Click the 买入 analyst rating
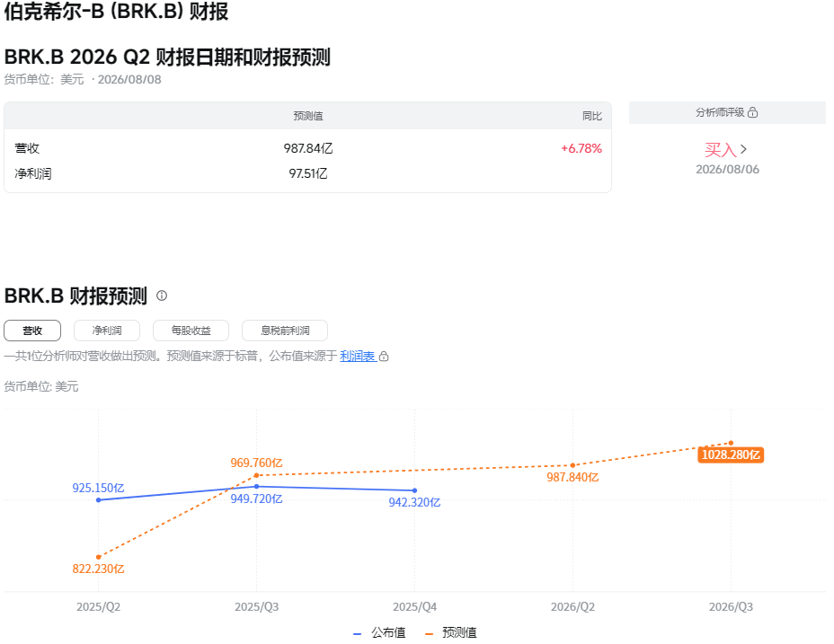Image resolution: width=834 pixels, height=644 pixels. click(721, 149)
